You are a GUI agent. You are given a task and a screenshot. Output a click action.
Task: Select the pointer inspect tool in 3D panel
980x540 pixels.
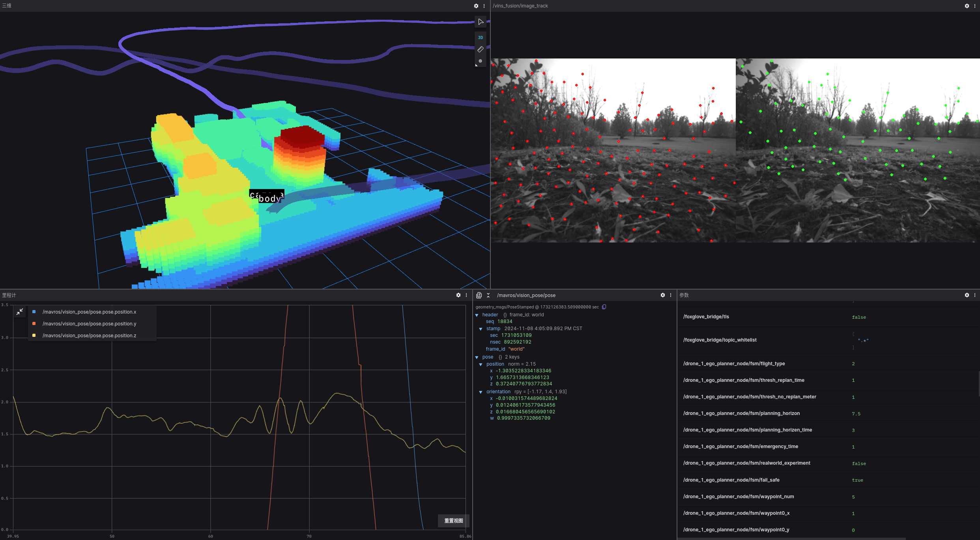click(481, 22)
